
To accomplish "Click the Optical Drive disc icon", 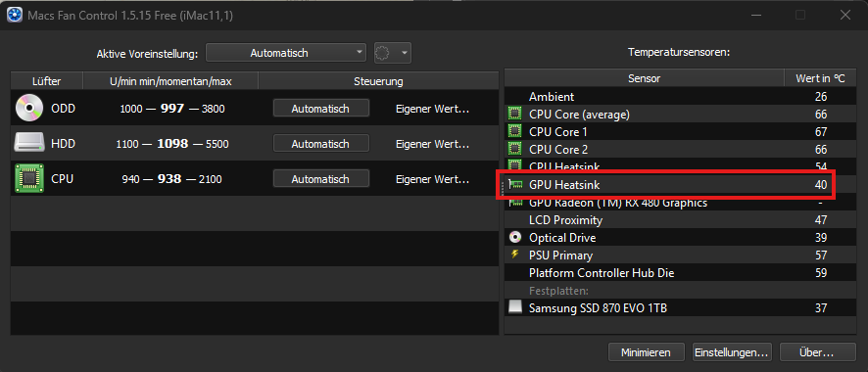I will 514,238.
